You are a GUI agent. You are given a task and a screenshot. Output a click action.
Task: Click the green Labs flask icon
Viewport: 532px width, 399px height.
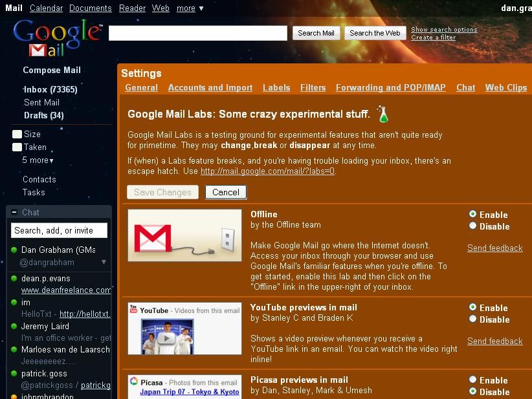383,114
